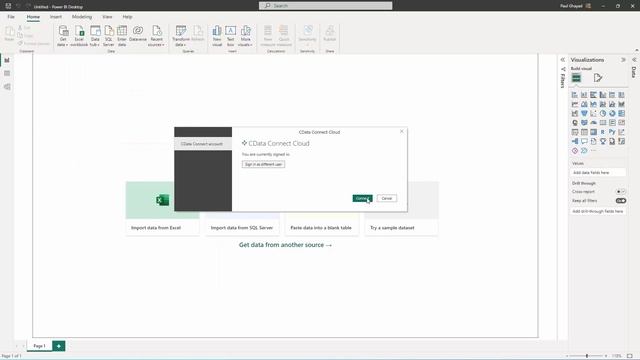Choose the Stacked bar chart visual
This screenshot has height=360, width=640.
575,95
